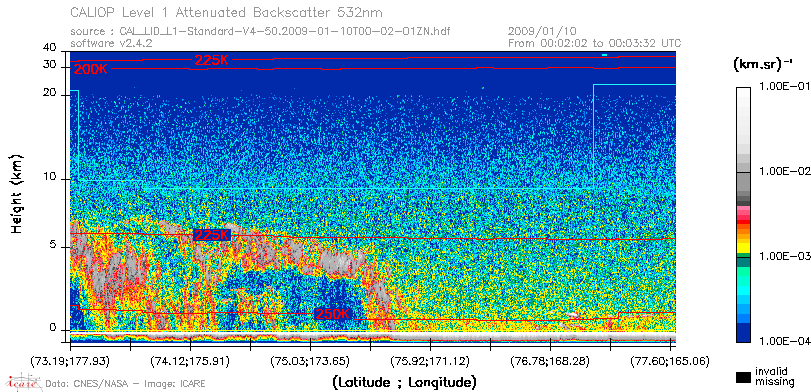Screen dimensions: 811x392
Task: Click the red '200K' isotherm label
Action: 91,69
